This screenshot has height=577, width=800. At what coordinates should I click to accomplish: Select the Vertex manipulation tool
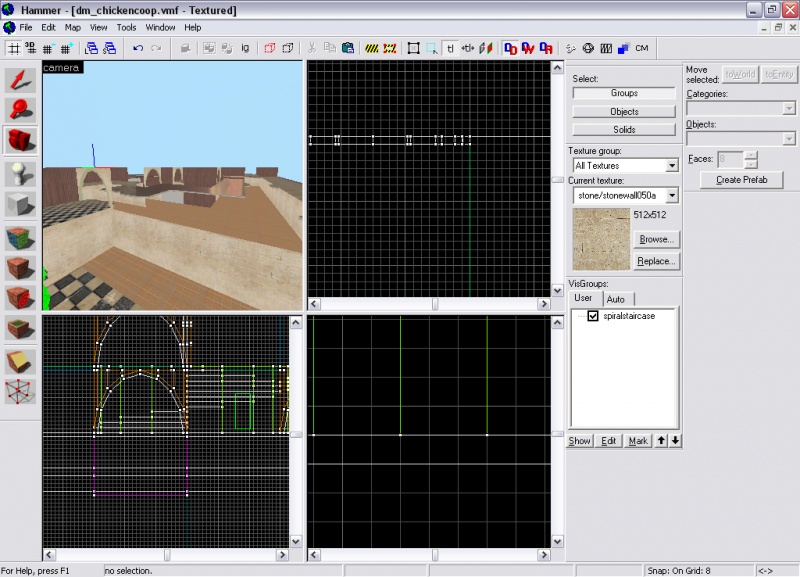click(20, 392)
